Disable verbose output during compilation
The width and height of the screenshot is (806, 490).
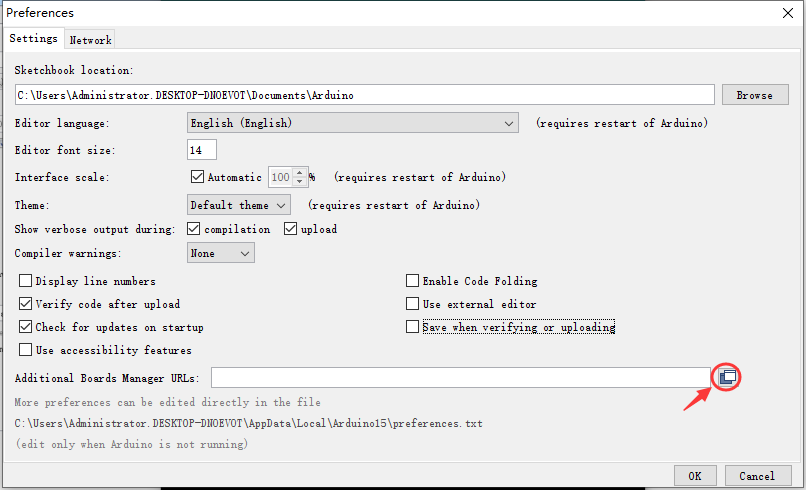click(x=193, y=229)
